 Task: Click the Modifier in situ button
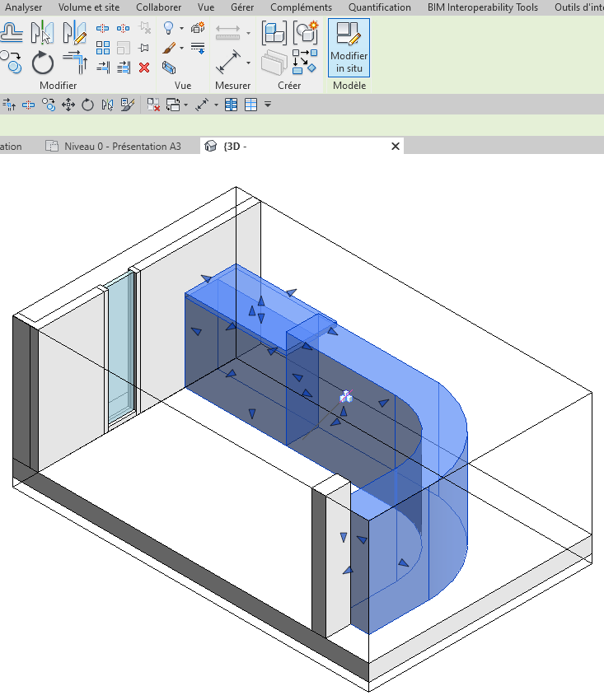[349, 48]
